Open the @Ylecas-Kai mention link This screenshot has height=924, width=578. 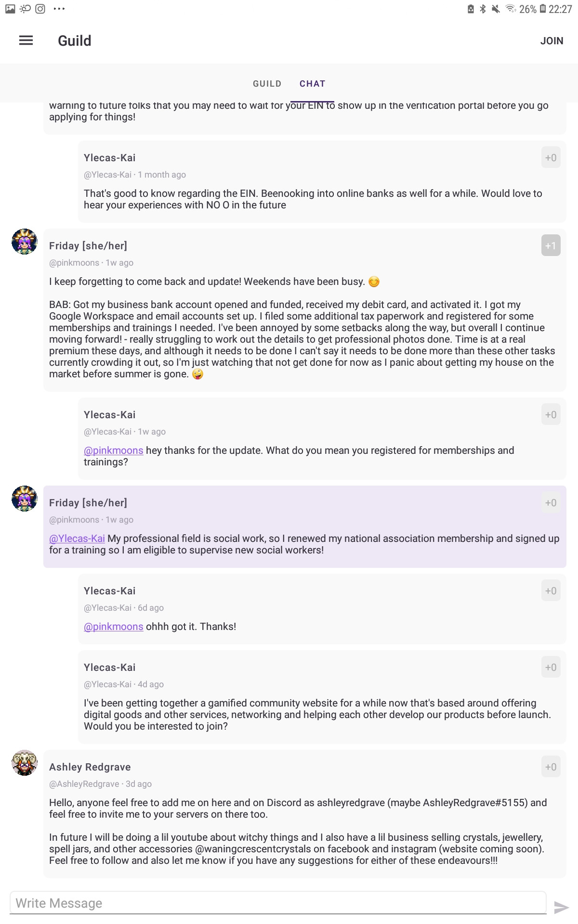click(x=77, y=539)
